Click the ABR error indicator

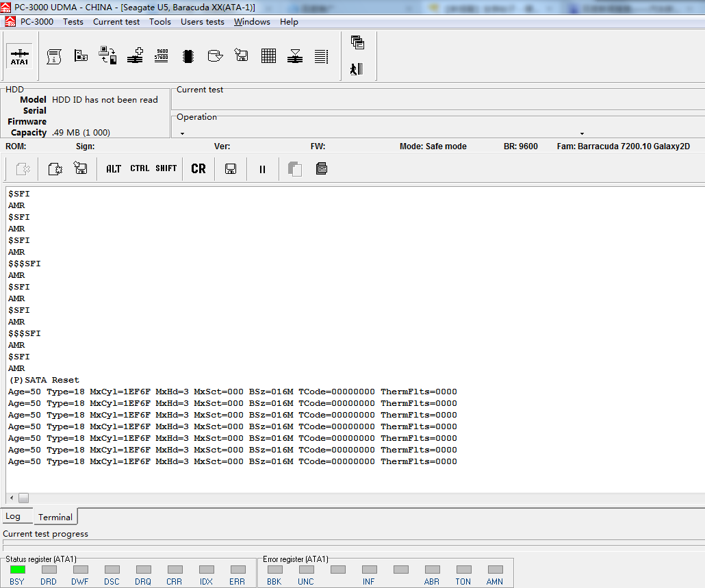(432, 570)
